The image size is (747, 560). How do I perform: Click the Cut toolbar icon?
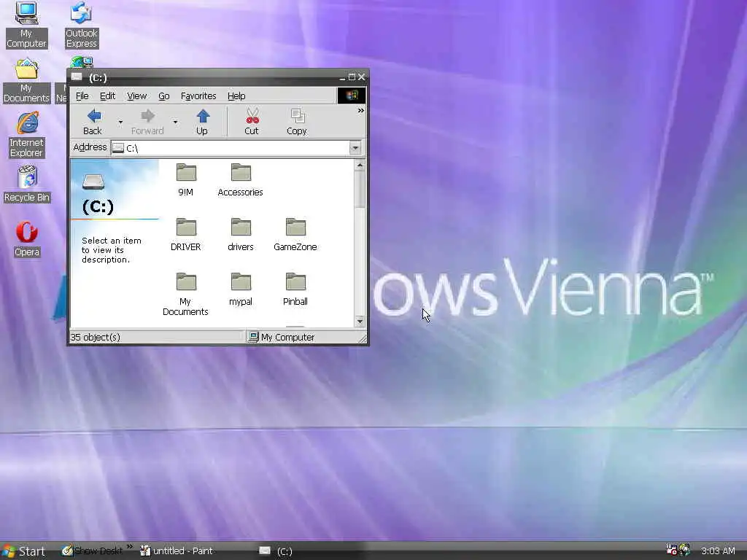pyautogui.click(x=252, y=122)
